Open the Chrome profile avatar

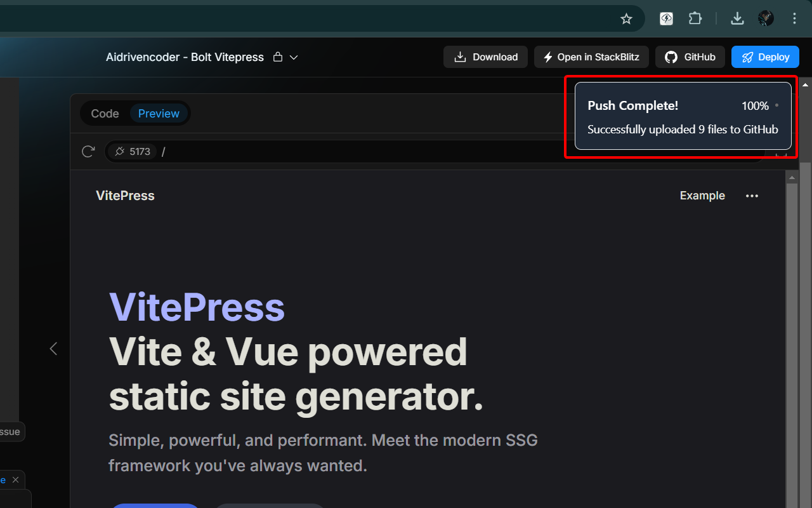point(766,18)
